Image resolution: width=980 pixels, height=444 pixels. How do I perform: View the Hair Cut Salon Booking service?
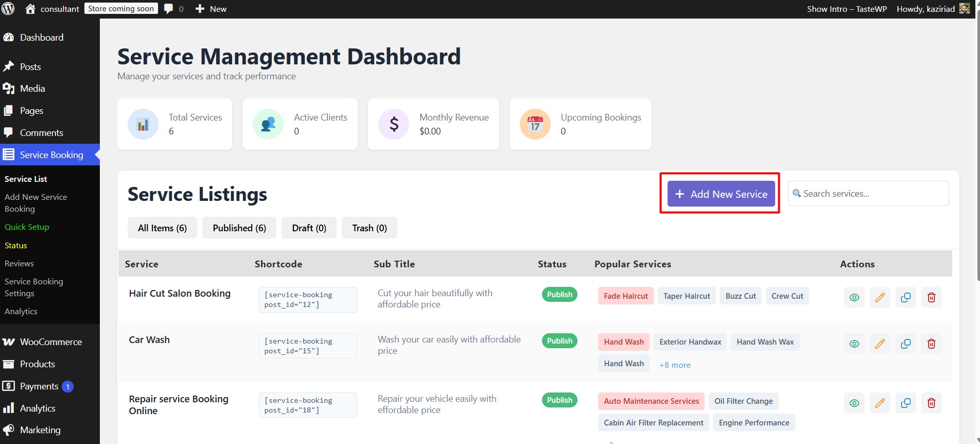click(x=854, y=297)
